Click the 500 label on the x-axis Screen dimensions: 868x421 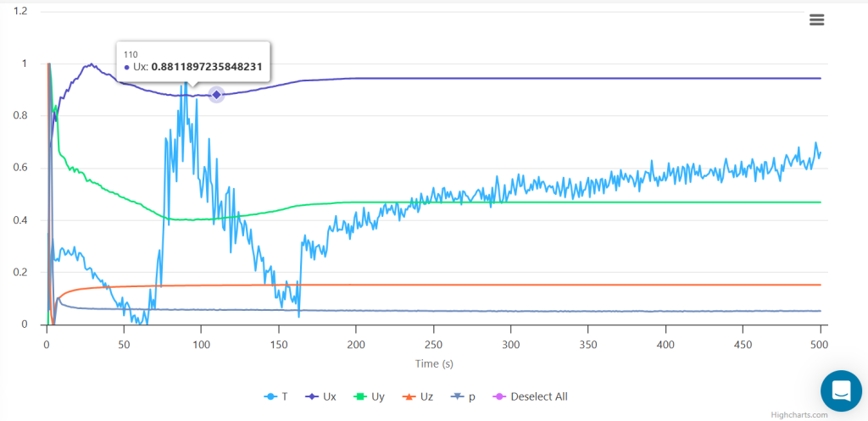coord(820,345)
